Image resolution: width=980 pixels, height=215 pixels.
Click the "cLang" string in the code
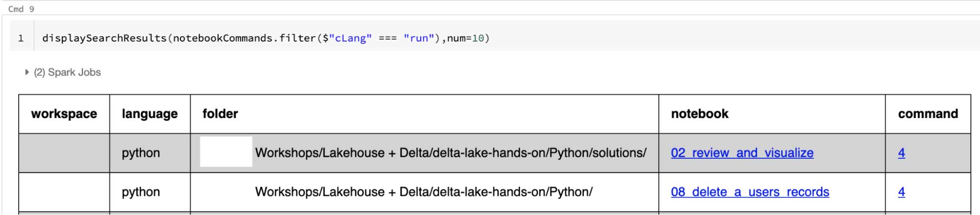point(350,38)
